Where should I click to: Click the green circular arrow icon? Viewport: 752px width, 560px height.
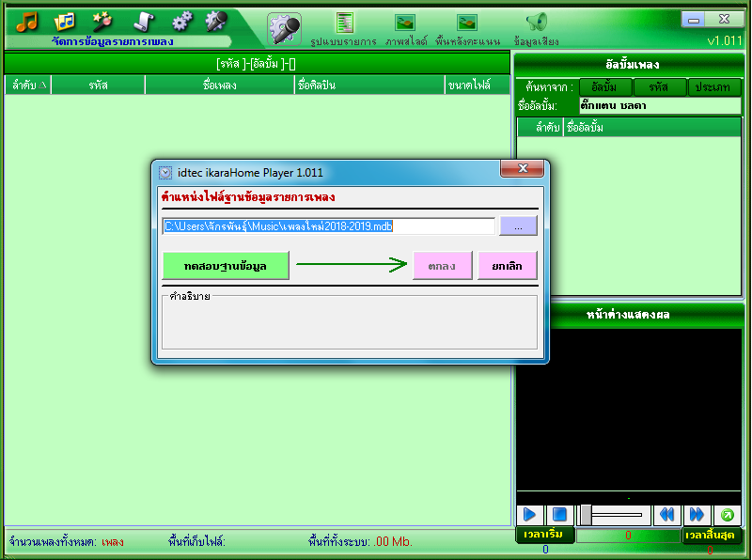click(x=727, y=515)
